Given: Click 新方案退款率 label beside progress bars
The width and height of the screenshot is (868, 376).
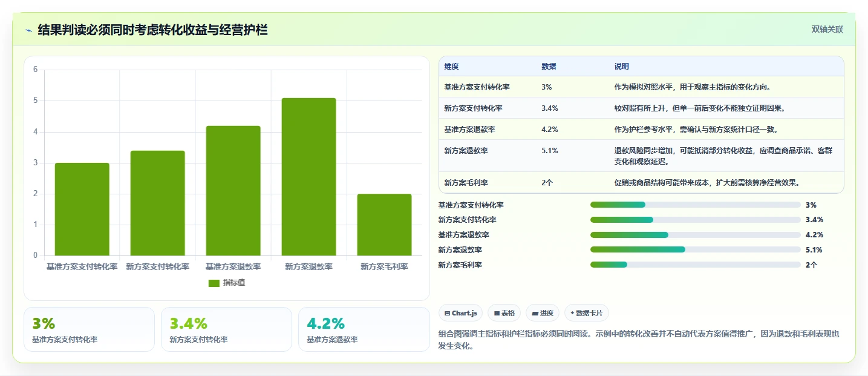Looking at the screenshot, I should [x=460, y=249].
